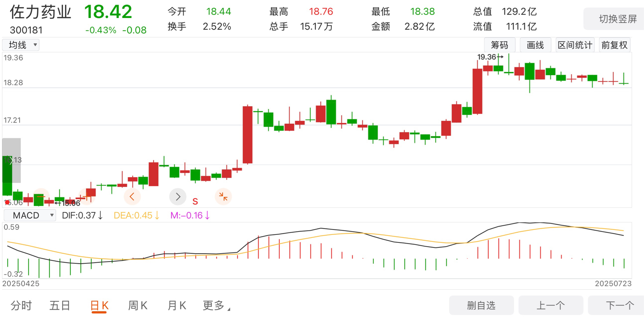Click the right arrow chart navigation icon
Screen dimensions: 644x321
click(178, 196)
